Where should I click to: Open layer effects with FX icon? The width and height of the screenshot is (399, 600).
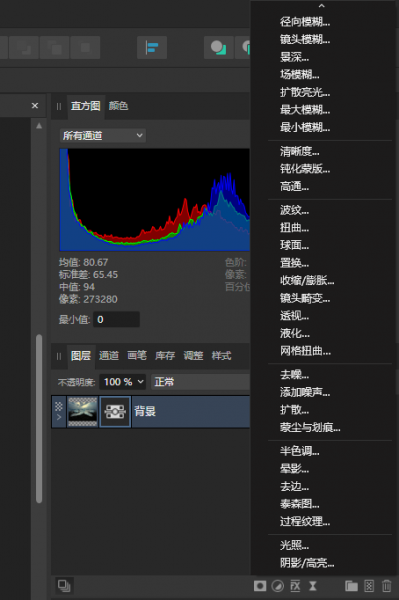point(295,586)
